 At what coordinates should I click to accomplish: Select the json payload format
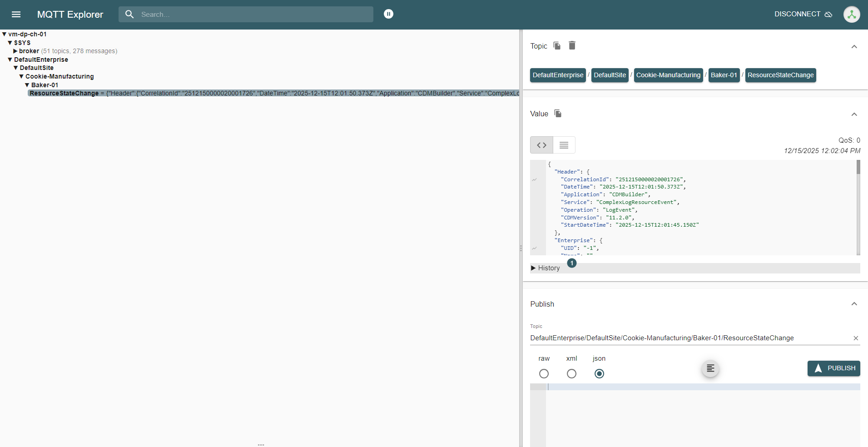pos(599,373)
